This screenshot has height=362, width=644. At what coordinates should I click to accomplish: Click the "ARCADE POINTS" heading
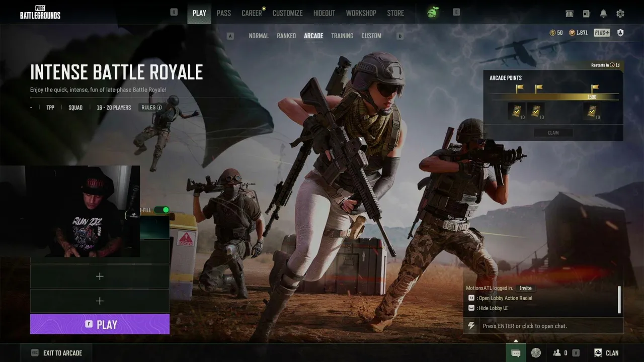[x=506, y=78]
